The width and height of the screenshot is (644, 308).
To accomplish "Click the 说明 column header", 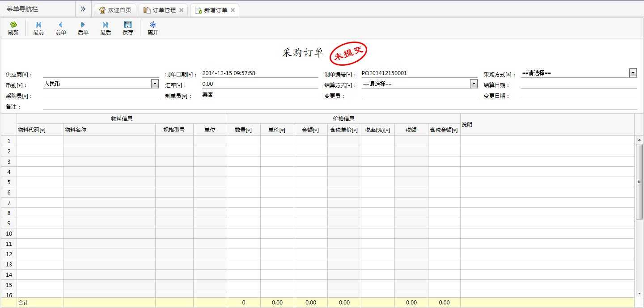I will point(547,124).
